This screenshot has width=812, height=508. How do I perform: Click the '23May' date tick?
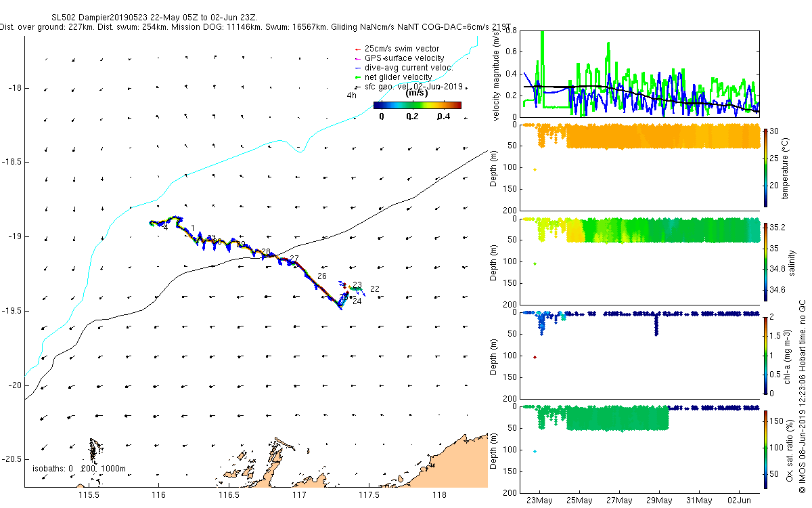(x=539, y=501)
